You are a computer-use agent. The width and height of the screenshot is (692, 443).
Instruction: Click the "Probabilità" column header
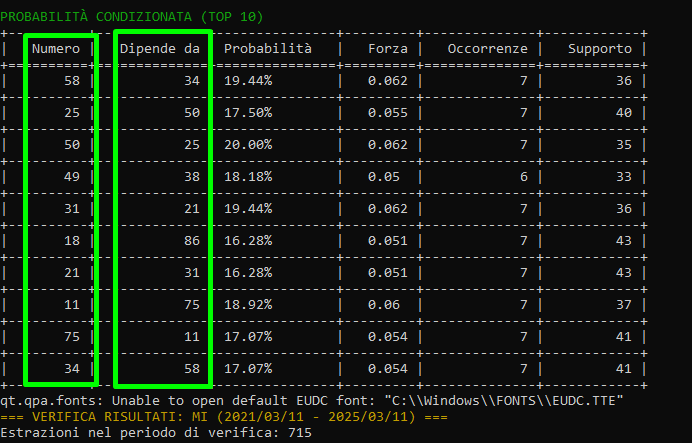click(267, 49)
